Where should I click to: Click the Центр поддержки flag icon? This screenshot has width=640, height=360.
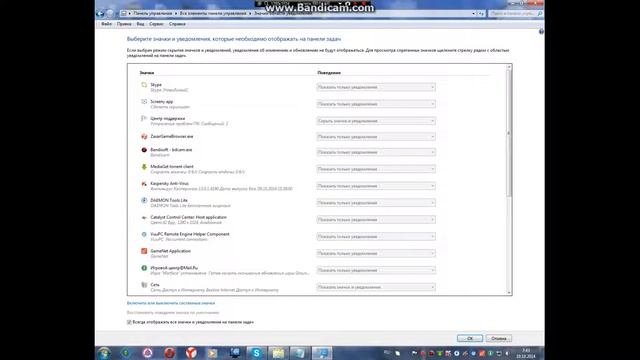click(144, 118)
